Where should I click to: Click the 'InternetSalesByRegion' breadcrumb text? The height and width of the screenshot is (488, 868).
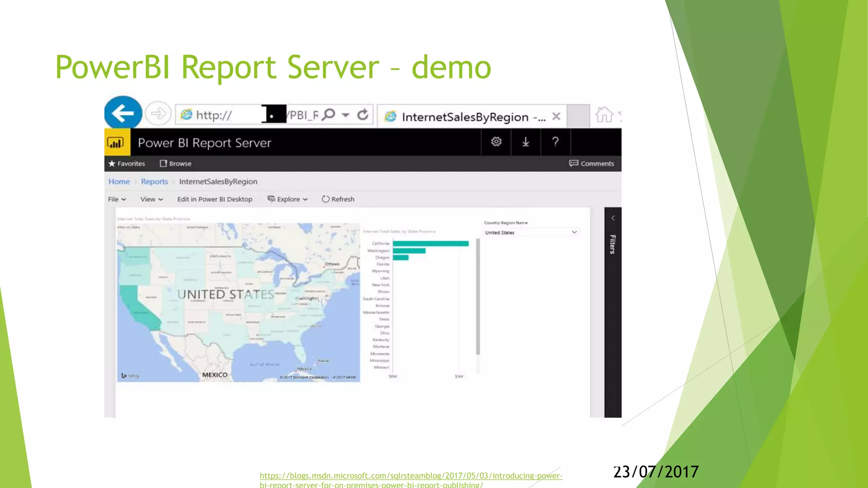(x=218, y=182)
